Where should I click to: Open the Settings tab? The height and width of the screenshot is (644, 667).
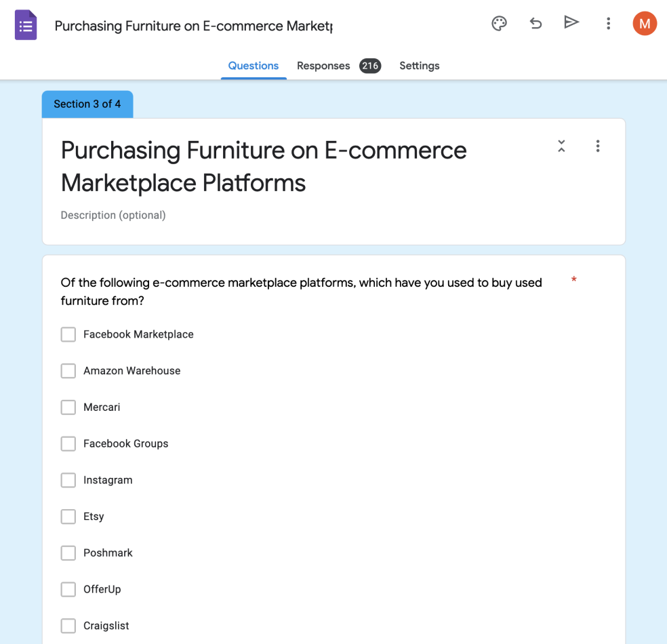tap(419, 66)
